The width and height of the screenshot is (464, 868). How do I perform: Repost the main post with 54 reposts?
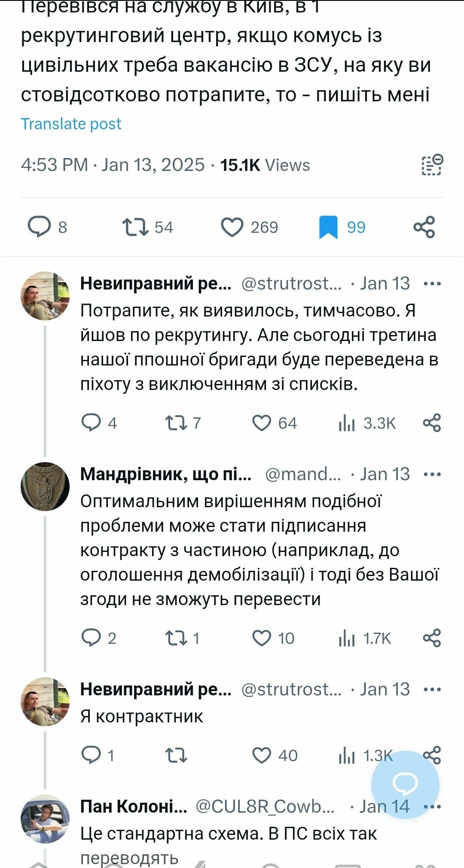135,227
